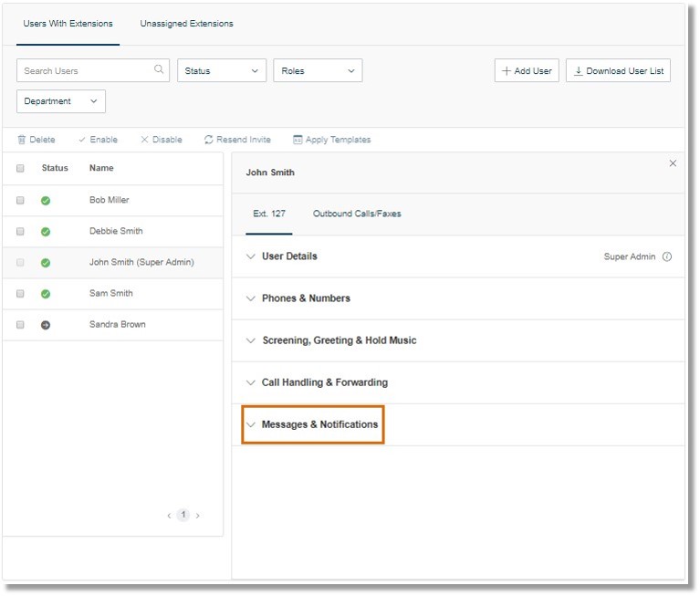Screen dimensions: 700x596
Task: Click the Status column header
Action: 55,168
